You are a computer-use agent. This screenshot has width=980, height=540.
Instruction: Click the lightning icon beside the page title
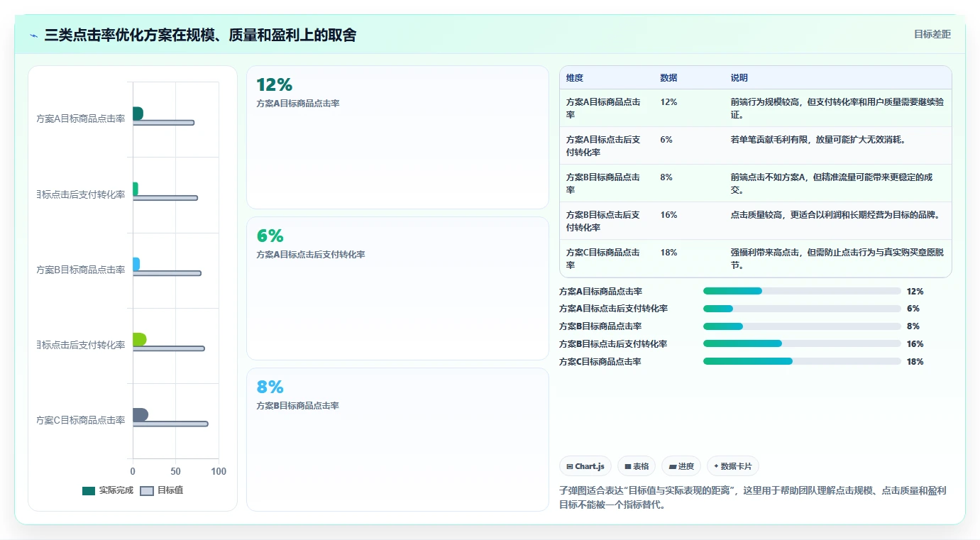pos(34,35)
